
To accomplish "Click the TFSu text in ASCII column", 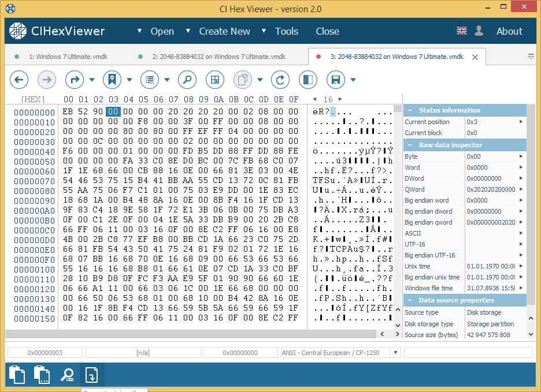I will [x=324, y=180].
